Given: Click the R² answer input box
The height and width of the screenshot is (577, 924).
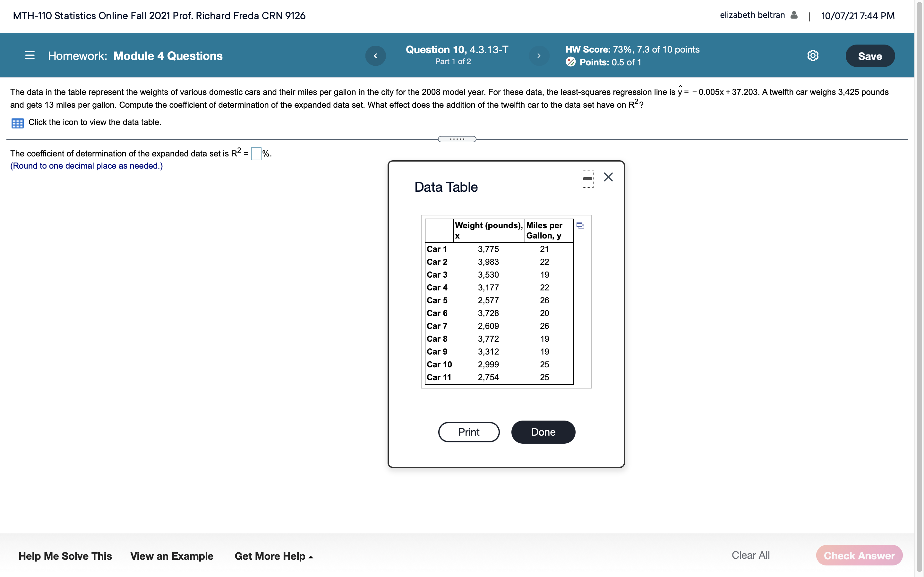Looking at the screenshot, I should (256, 154).
